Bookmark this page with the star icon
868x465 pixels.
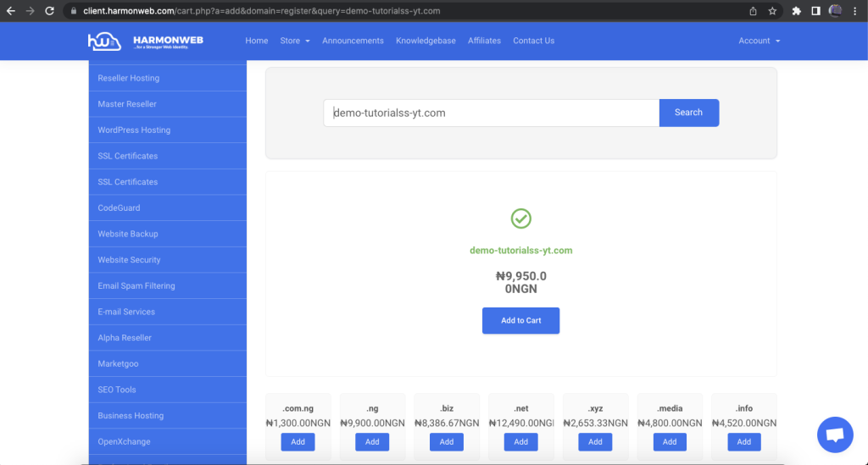(772, 11)
